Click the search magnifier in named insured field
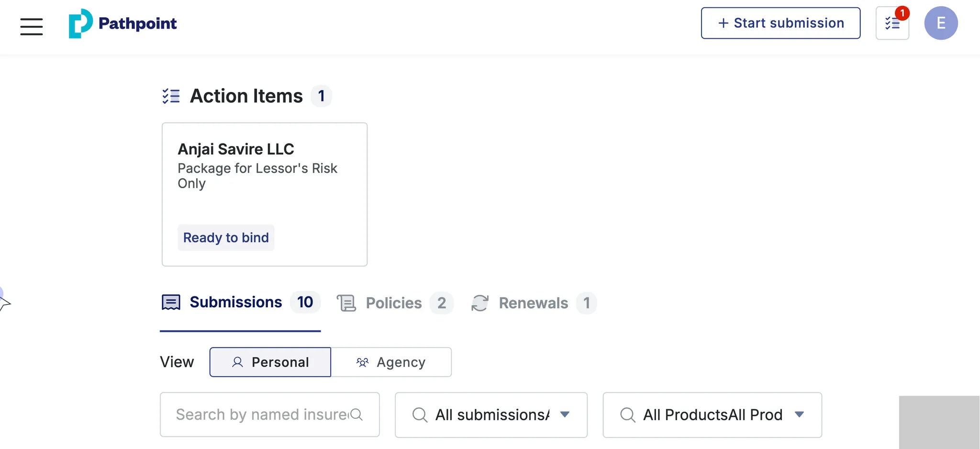 pos(356,415)
